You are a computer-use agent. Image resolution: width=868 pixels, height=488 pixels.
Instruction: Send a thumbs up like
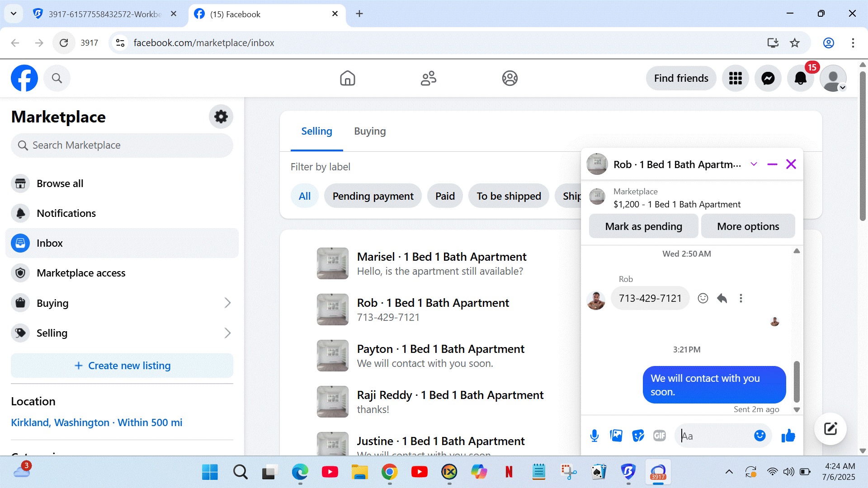pyautogui.click(x=788, y=436)
